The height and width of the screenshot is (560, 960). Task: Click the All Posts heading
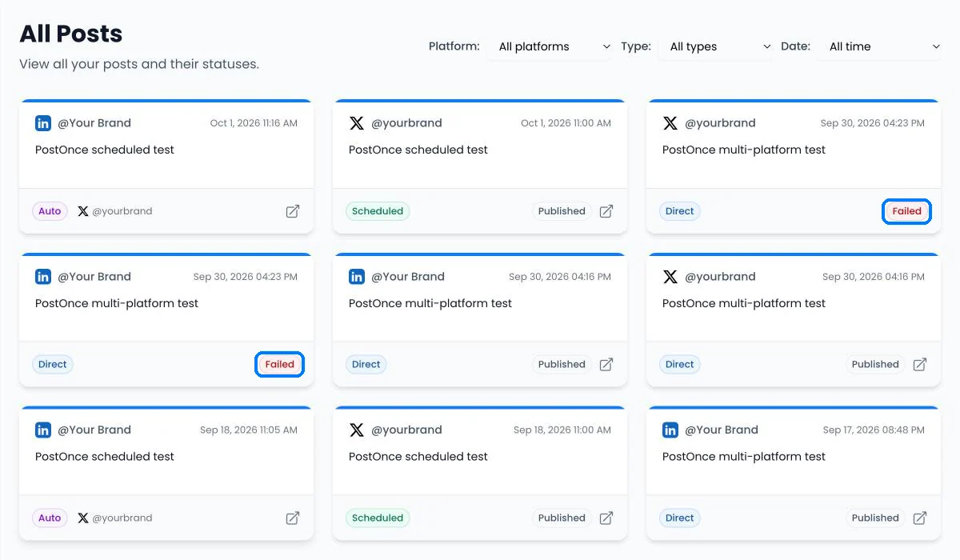71,34
